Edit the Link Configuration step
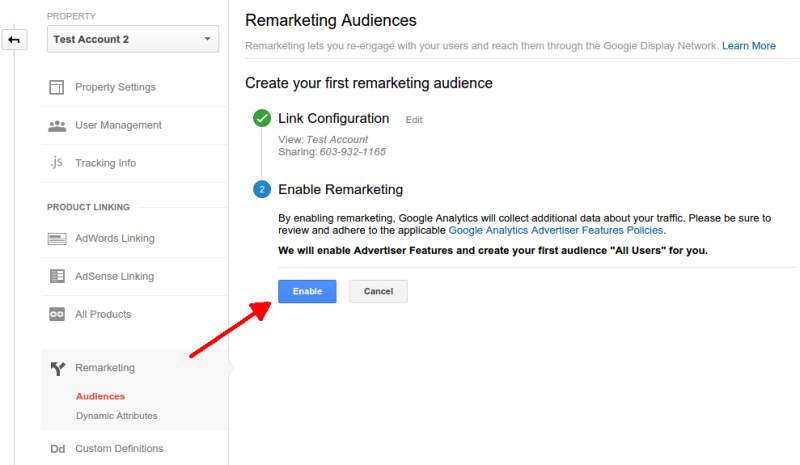Viewport: 800px width, 465px height. point(414,120)
